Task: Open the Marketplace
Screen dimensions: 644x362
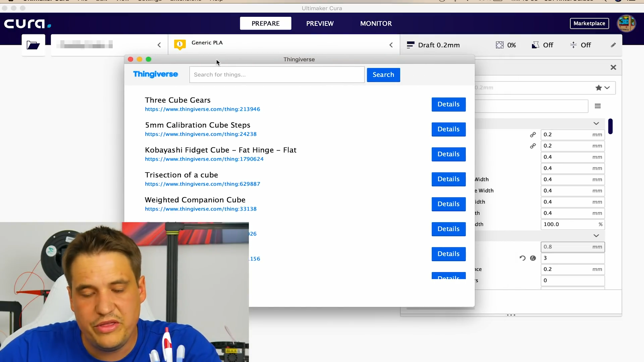Action: pyautogui.click(x=589, y=23)
